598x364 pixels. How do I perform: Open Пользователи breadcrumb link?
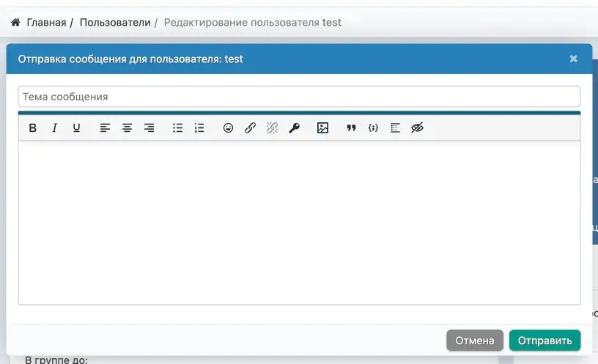click(115, 23)
